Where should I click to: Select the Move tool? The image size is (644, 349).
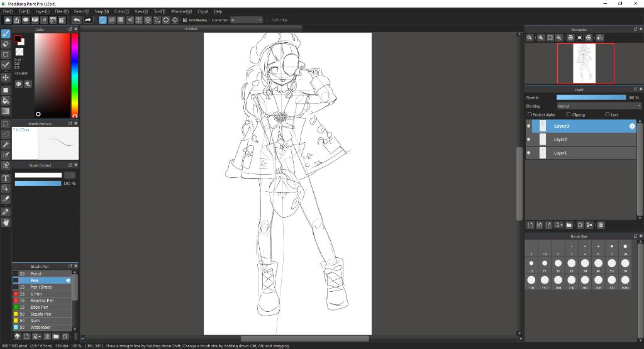click(6, 77)
